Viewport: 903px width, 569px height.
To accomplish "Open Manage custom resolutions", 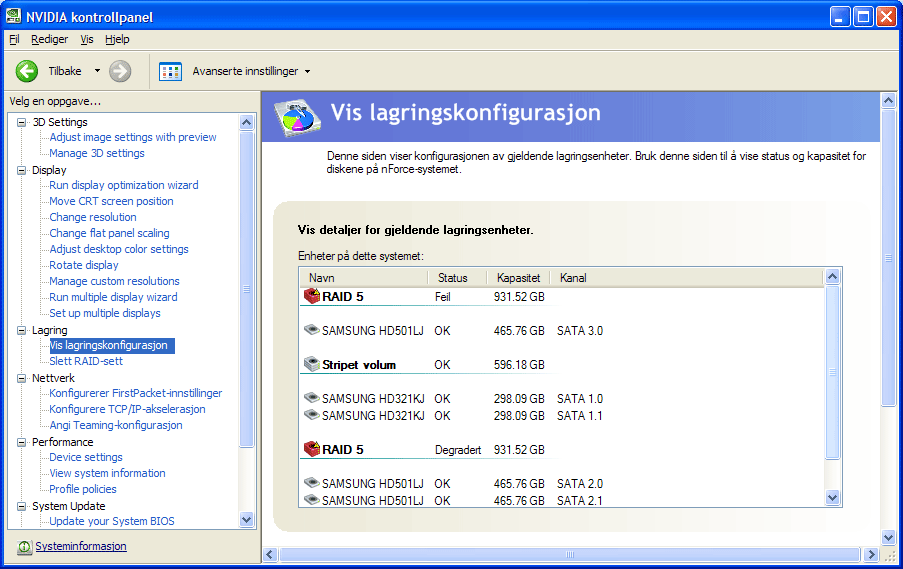I will (114, 281).
